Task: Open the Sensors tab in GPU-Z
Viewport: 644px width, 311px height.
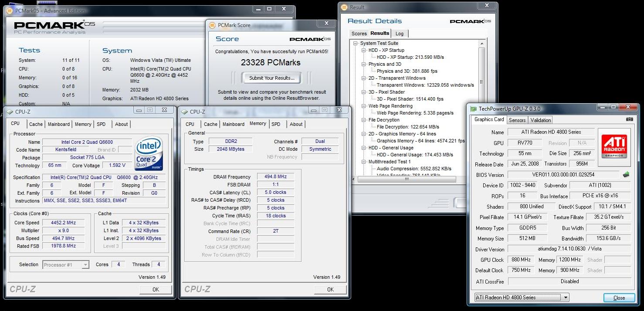Action: point(517,120)
